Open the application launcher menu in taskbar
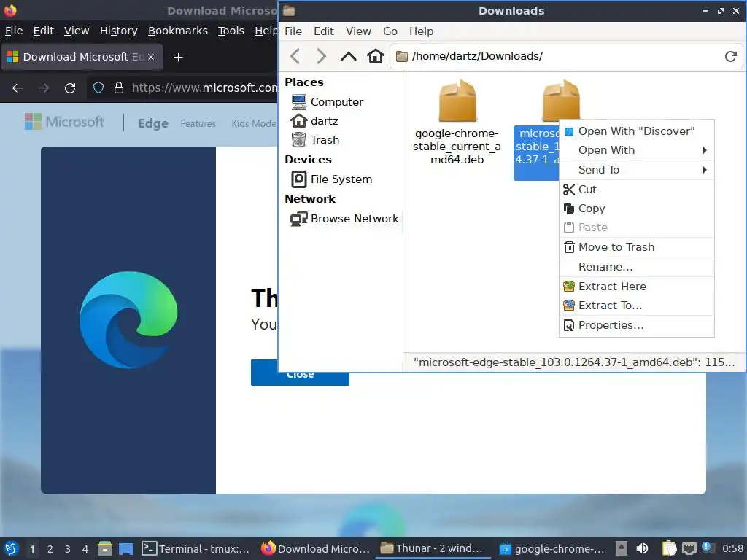 11,548
